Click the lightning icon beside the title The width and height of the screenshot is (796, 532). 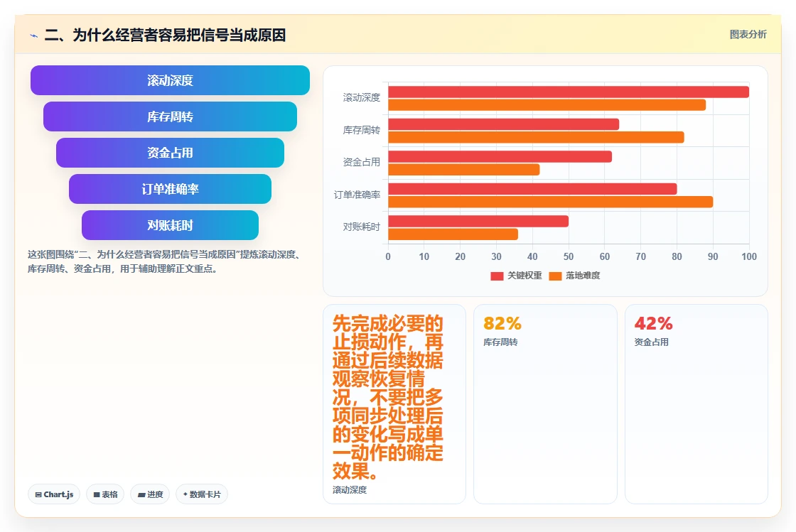pyautogui.click(x=34, y=36)
